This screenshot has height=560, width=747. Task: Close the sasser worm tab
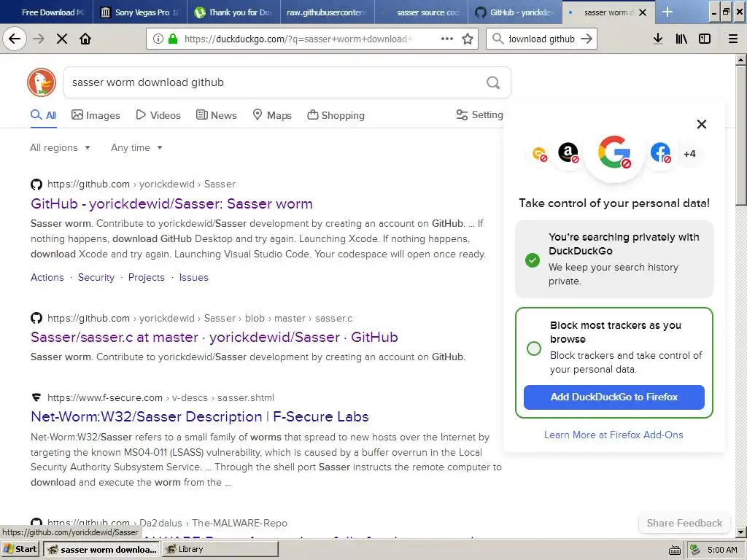[x=643, y=12]
